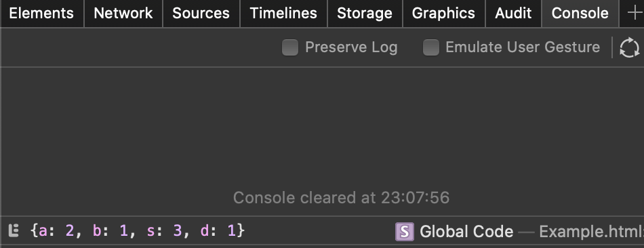Image resolution: width=644 pixels, height=248 pixels.
Task: Click the Emulate User Gesture text label
Action: [523, 47]
